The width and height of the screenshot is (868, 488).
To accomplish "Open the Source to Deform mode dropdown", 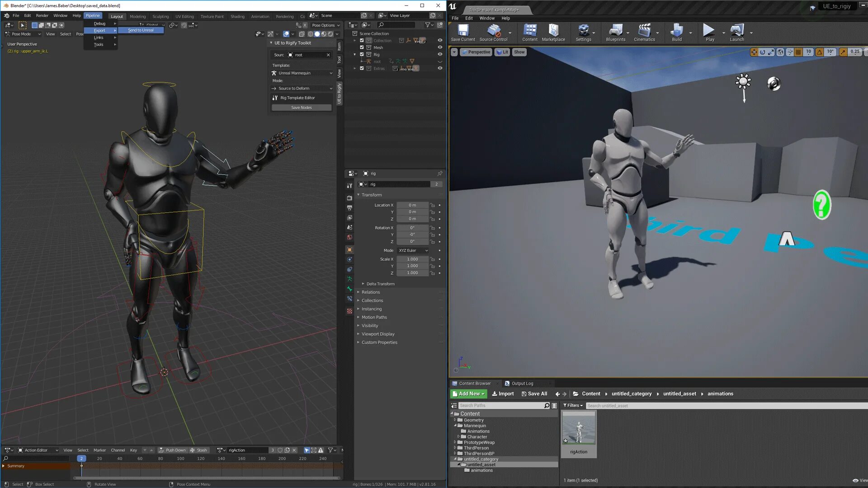I will tap(302, 89).
